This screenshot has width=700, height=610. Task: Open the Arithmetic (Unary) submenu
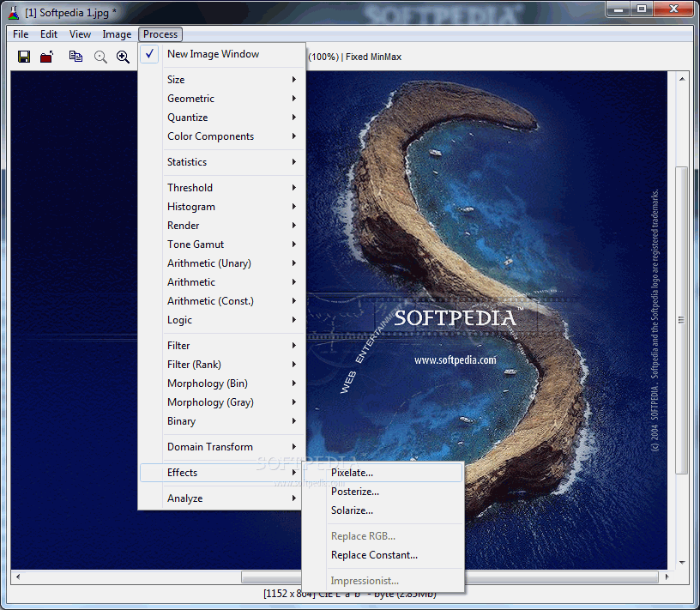pos(222,263)
